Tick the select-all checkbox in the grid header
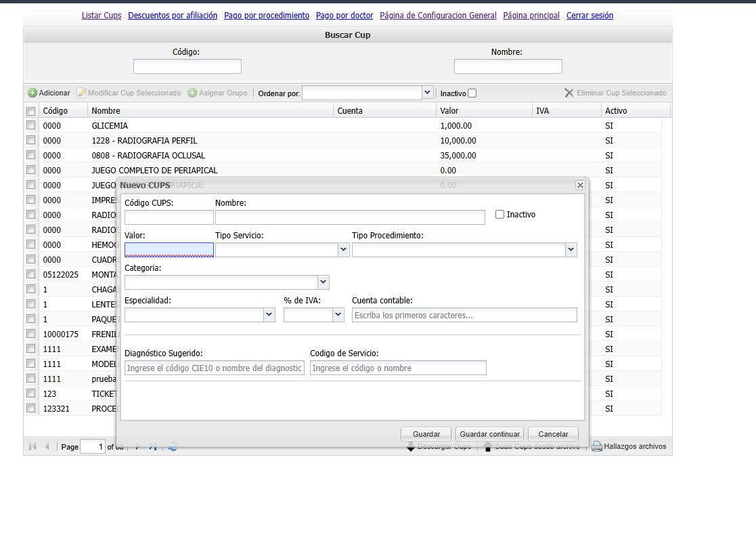Screen dimensions: 756x541 (30, 111)
